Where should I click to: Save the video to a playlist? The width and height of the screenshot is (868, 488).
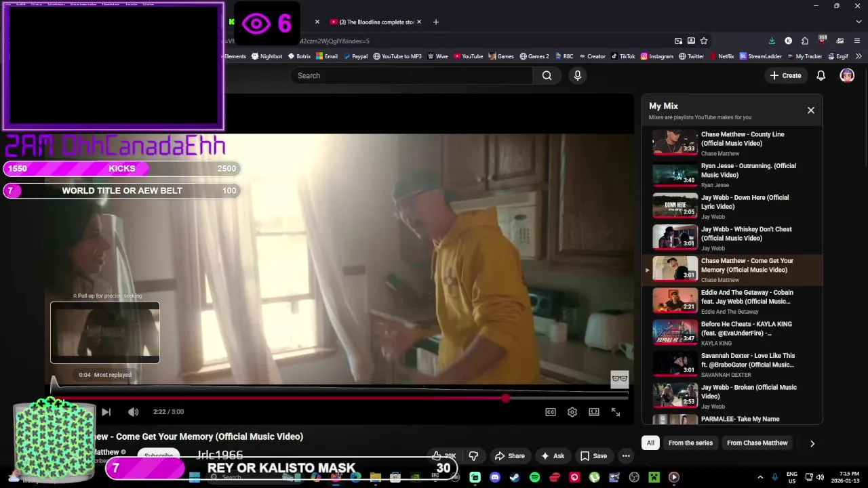[x=593, y=456]
